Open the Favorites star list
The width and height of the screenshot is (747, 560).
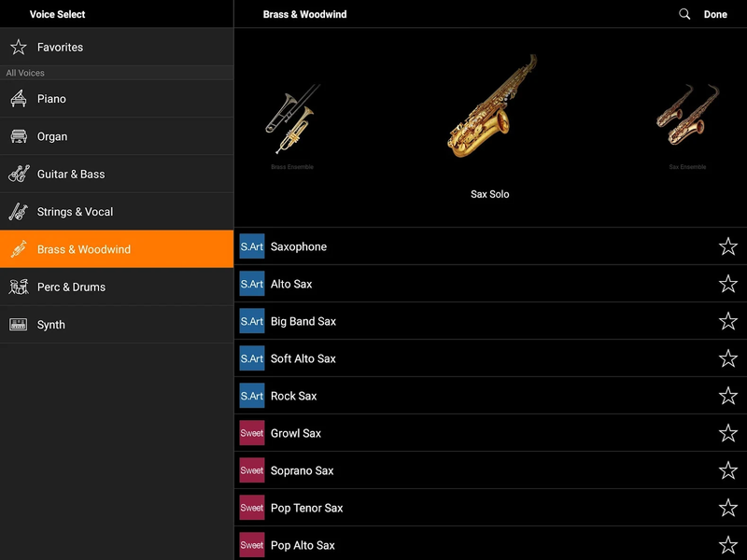coord(60,48)
